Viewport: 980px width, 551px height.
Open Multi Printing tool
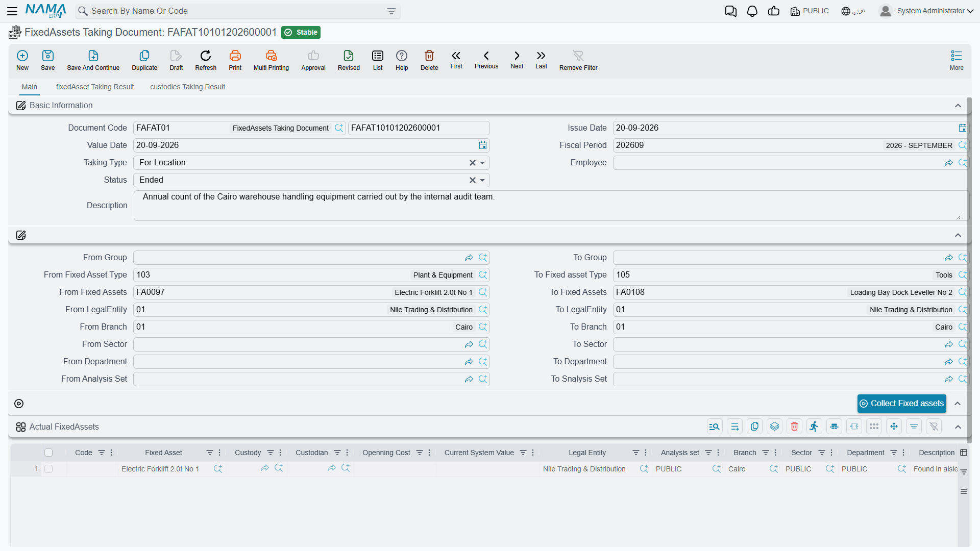(x=271, y=60)
